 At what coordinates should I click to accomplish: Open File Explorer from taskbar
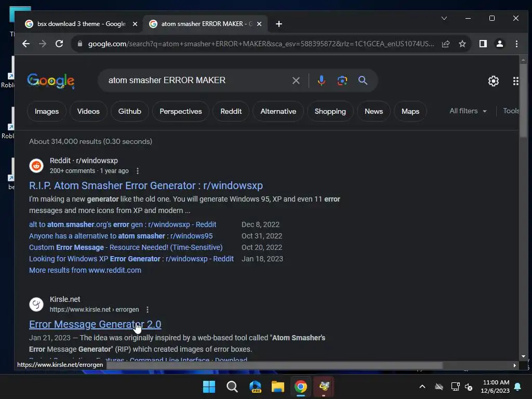(278, 387)
